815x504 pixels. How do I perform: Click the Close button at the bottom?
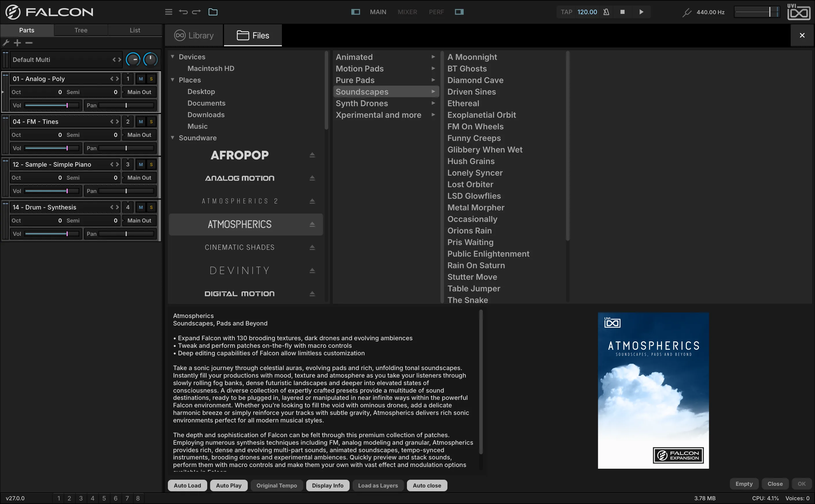(x=775, y=484)
